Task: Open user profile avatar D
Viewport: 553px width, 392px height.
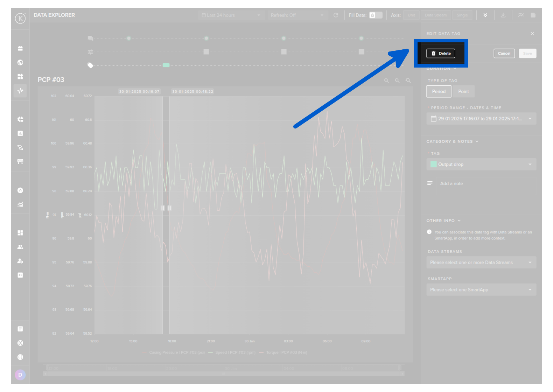Action: tap(20, 375)
